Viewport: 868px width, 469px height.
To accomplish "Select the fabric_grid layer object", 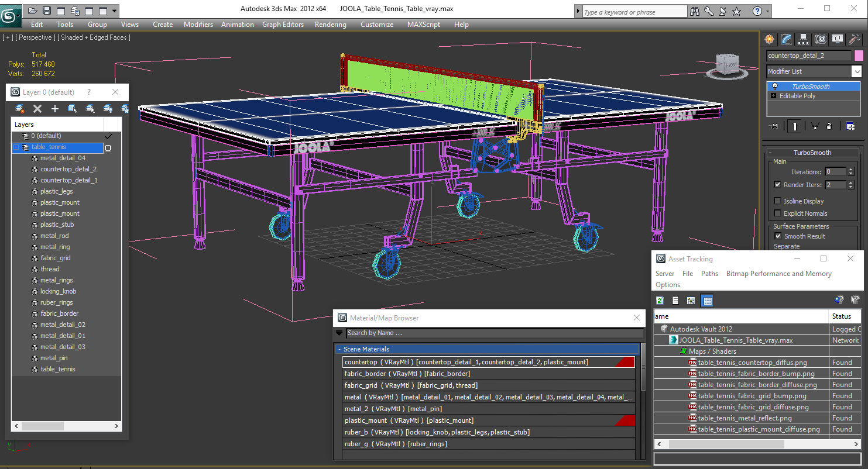I will [56, 258].
